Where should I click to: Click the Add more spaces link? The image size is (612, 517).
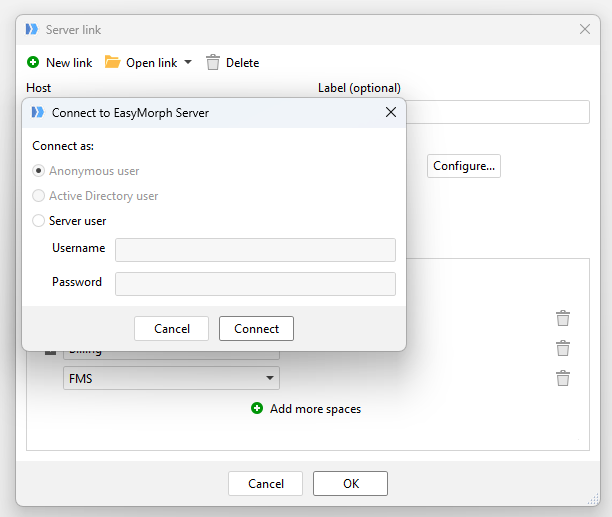pyautogui.click(x=315, y=409)
